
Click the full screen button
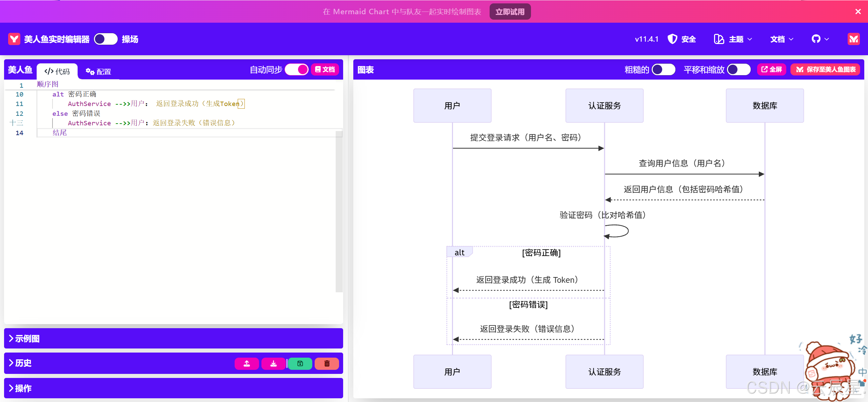coord(771,69)
